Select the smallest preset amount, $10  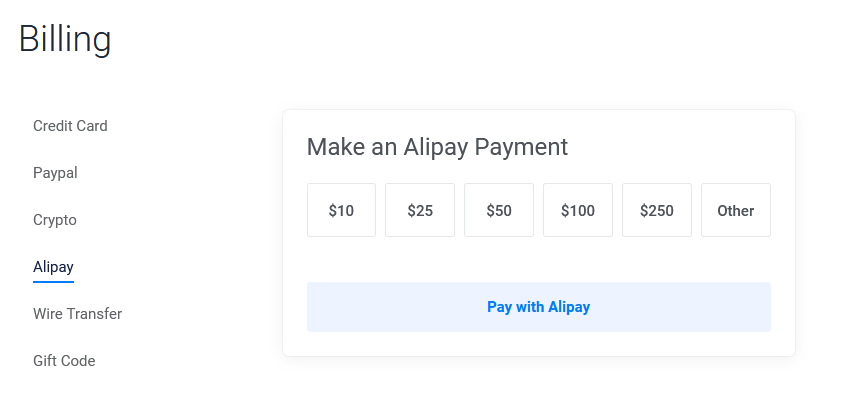341,210
